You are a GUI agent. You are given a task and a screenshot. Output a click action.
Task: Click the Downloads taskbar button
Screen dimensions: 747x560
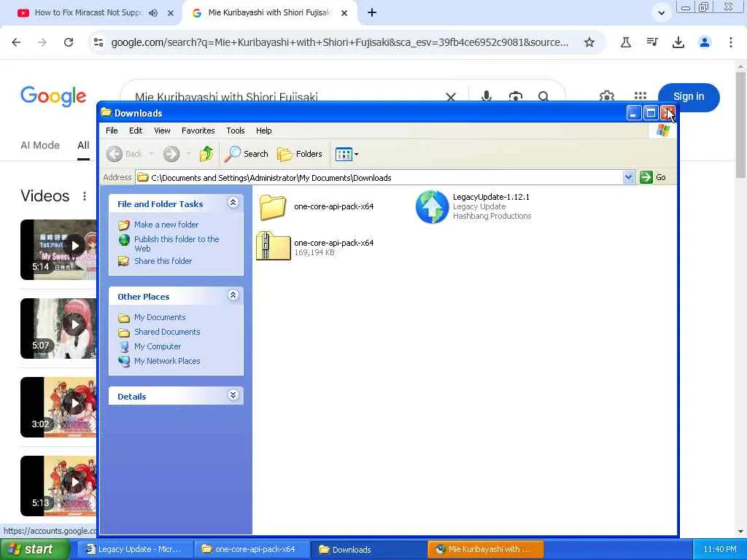370,550
